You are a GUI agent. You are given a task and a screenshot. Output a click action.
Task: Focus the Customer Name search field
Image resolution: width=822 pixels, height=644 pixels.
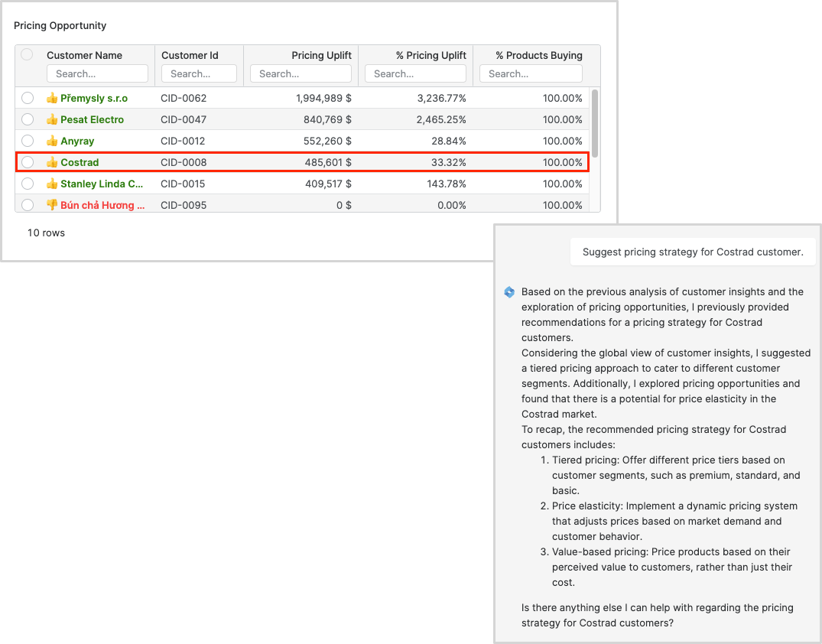click(x=97, y=73)
